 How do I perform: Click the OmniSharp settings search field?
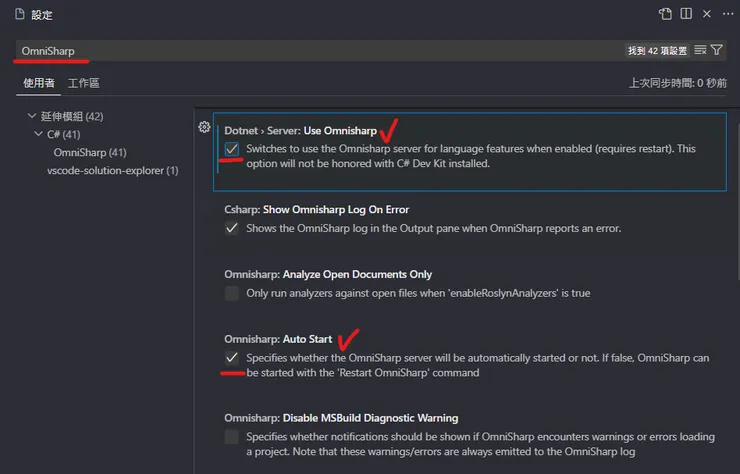click(300, 50)
